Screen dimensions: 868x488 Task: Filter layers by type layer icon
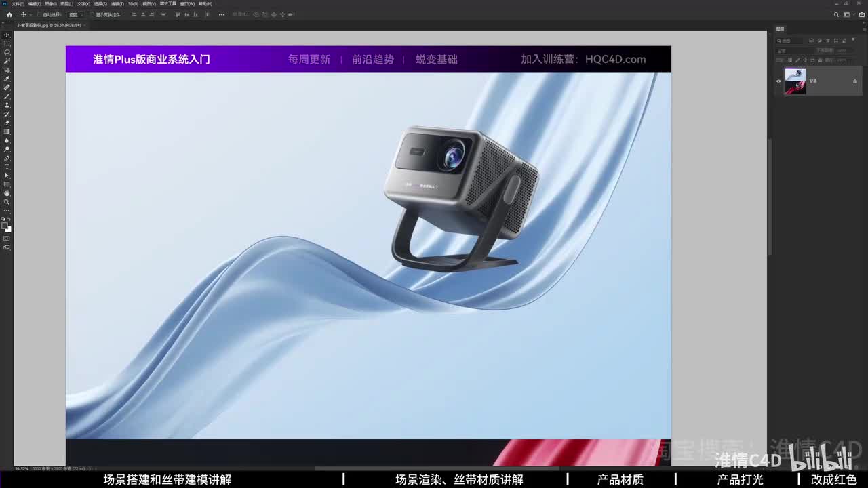828,41
